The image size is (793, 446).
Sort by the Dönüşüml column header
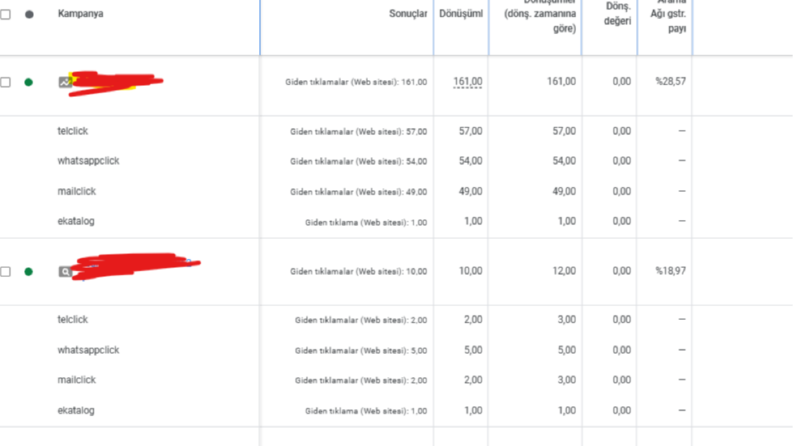click(461, 14)
